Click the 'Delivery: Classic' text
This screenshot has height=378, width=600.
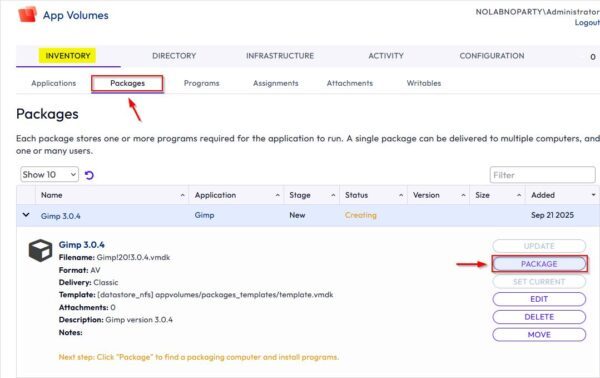point(88,283)
